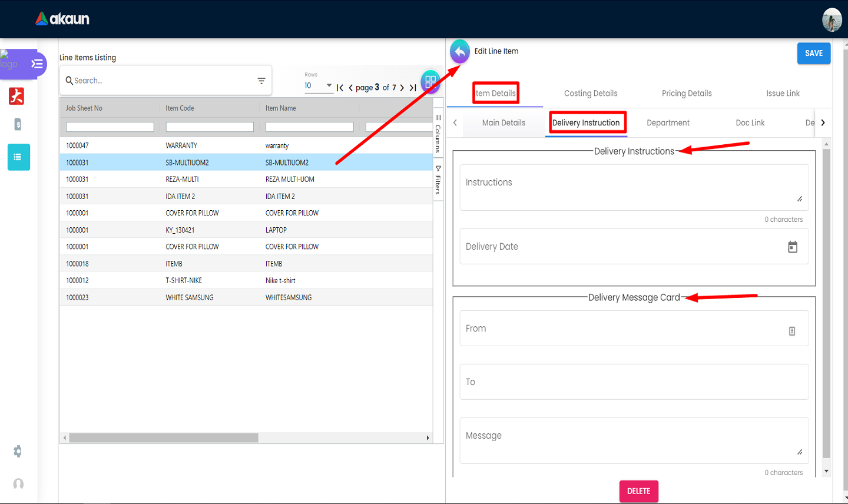Viewport: 848px width, 504px height.
Task: Click the user profile avatar
Action: 832,20
